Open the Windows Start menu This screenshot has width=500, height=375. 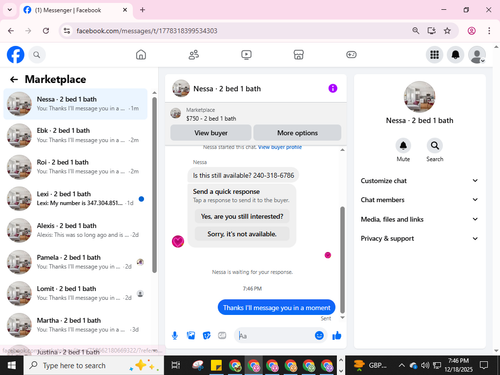pyautogui.click(x=11, y=366)
